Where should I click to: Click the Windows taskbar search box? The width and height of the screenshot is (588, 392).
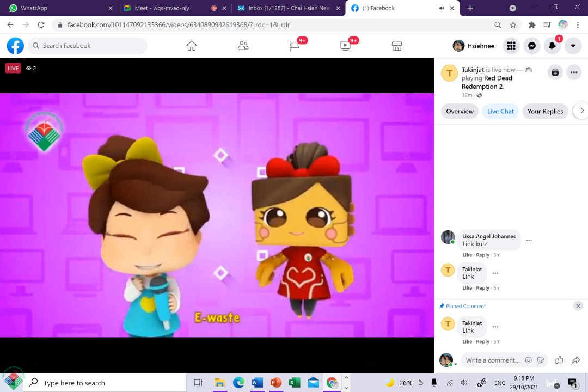[x=105, y=383]
